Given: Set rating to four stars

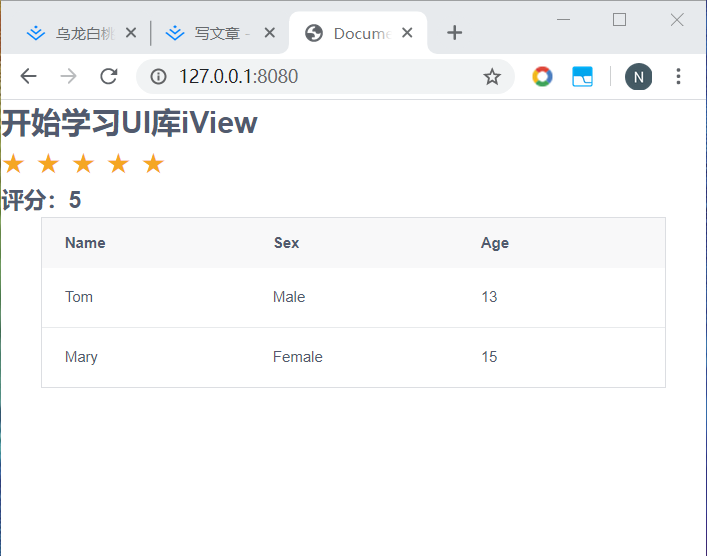Looking at the screenshot, I should (118, 163).
